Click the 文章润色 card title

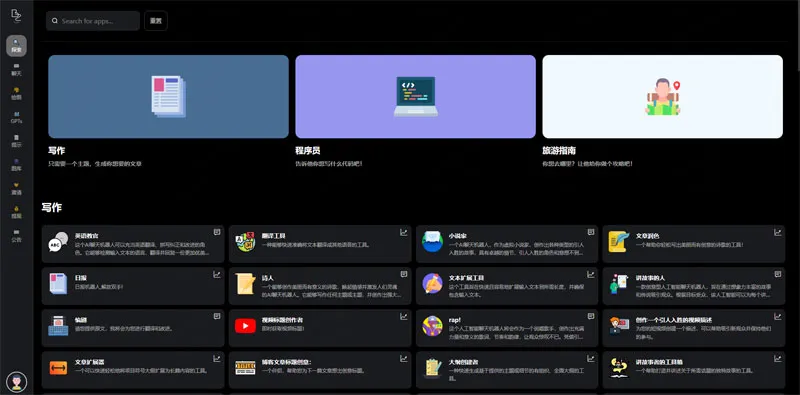[647, 236]
